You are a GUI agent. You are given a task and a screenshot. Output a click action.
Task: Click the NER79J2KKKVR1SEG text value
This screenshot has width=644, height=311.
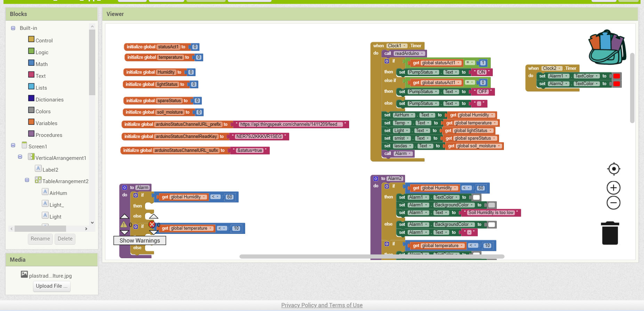point(259,137)
